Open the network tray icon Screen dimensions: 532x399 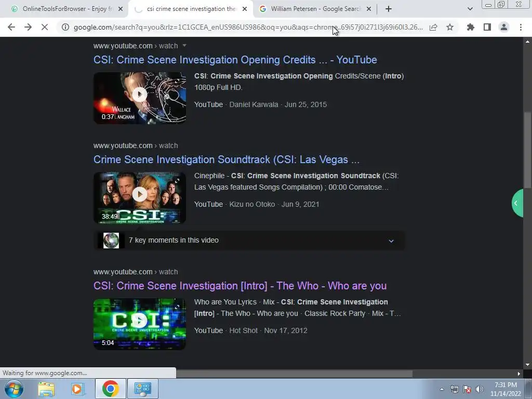pos(454,389)
